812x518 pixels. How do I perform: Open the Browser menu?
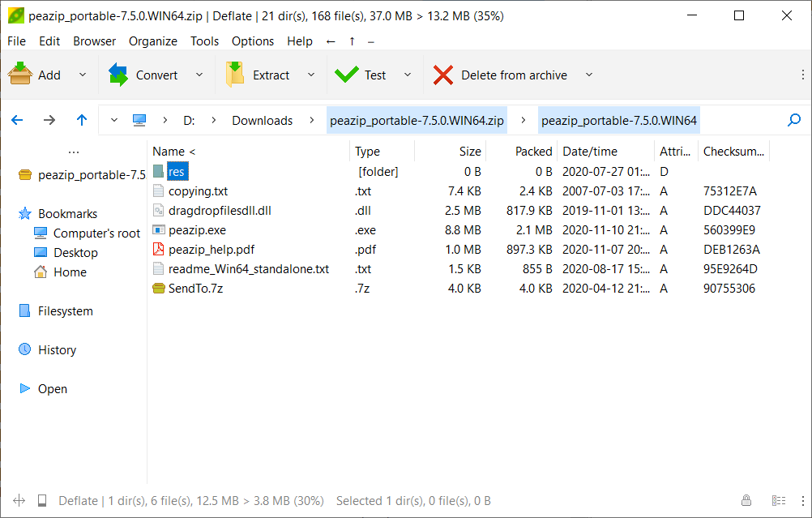pos(94,41)
